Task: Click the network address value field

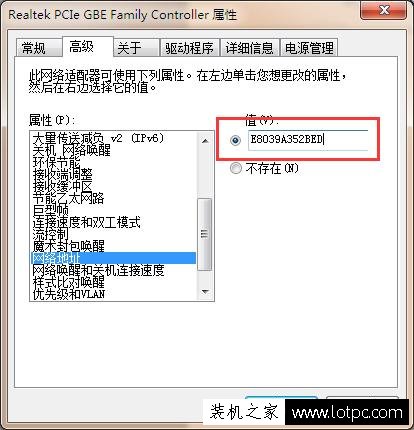Action: click(x=308, y=140)
